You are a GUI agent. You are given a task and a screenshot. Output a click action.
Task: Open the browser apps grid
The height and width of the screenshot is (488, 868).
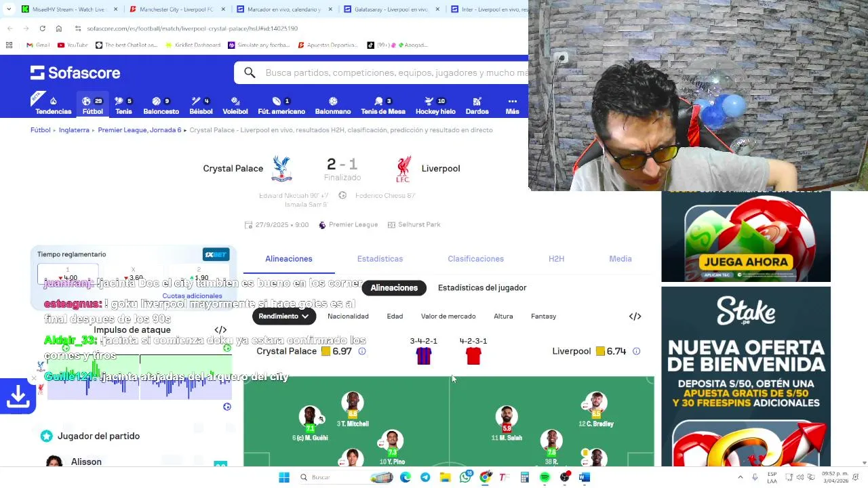tap(9, 45)
